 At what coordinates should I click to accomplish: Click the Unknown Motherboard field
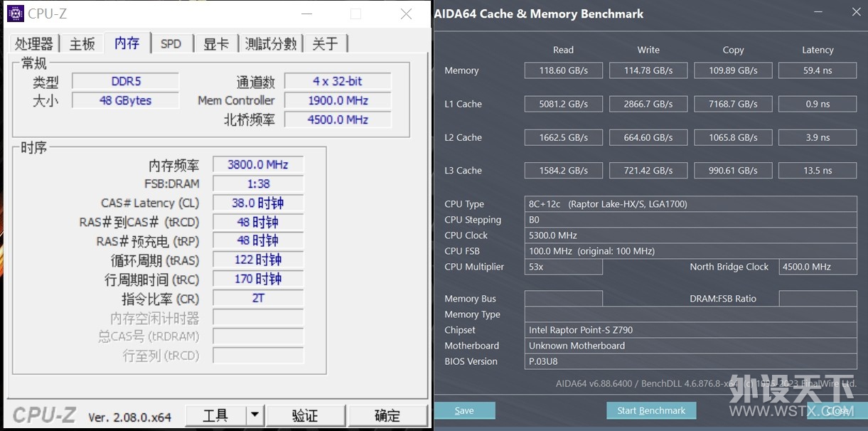(691, 346)
